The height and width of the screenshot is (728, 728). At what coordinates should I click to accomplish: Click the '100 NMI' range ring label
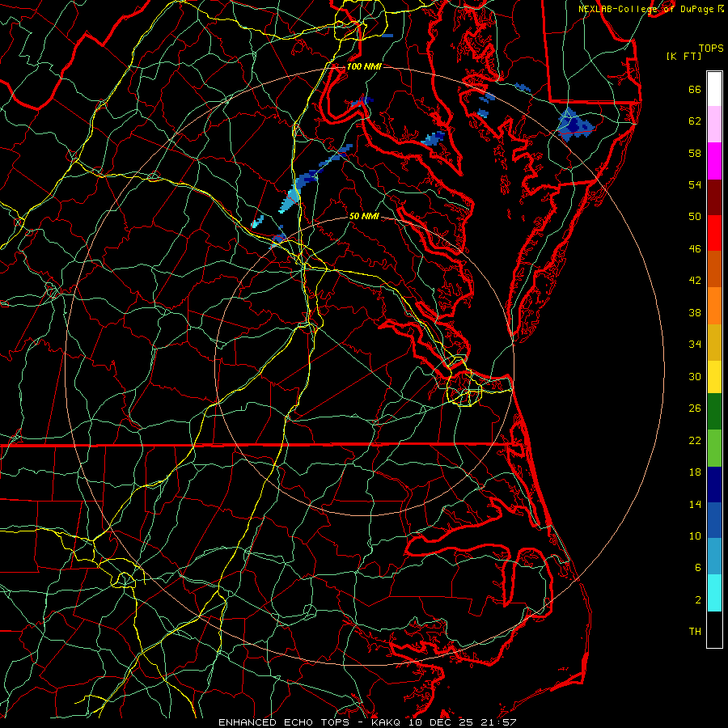(364, 66)
